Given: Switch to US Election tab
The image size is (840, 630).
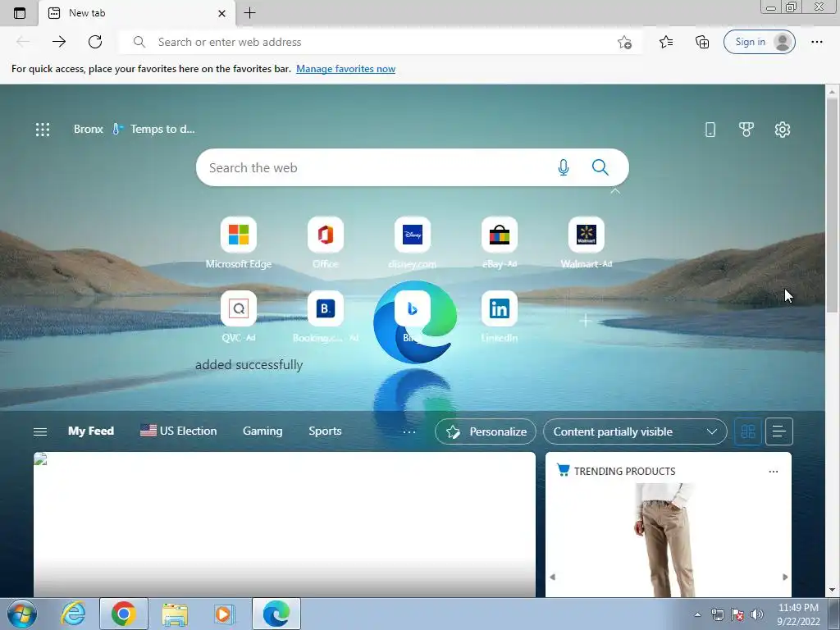Looking at the screenshot, I should [178, 431].
